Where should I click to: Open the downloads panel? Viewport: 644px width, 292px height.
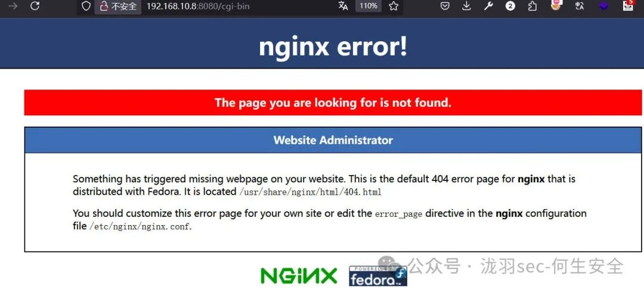tap(466, 6)
